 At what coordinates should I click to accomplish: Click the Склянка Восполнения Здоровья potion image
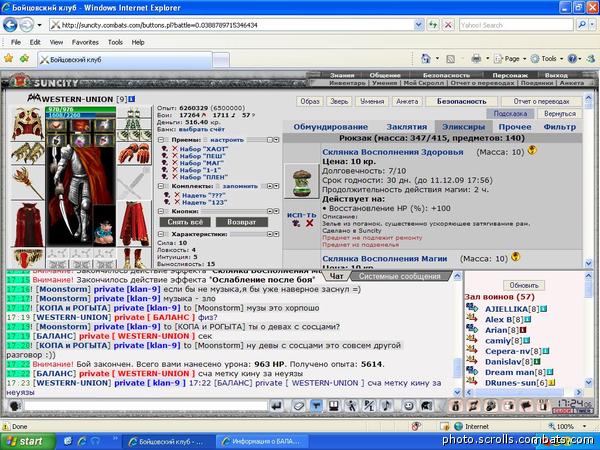tap(302, 181)
